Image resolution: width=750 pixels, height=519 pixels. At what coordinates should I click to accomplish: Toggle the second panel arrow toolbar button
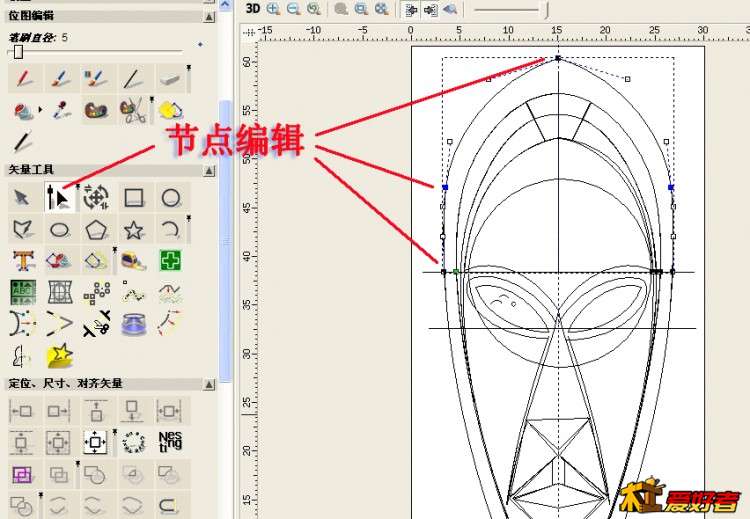430,9
